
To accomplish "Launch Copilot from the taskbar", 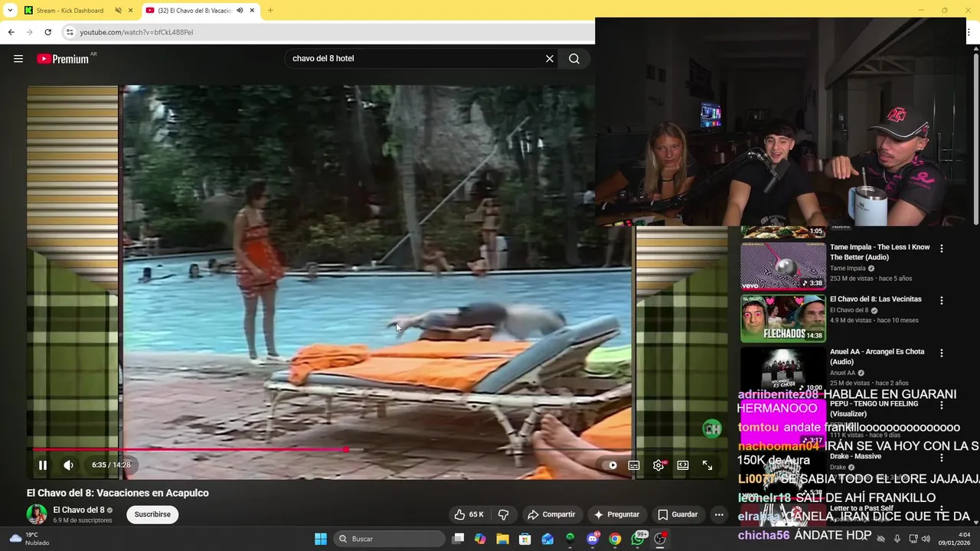I will [x=480, y=539].
